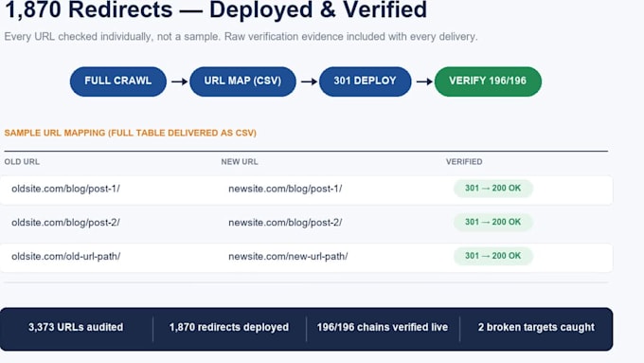The width and height of the screenshot is (644, 363).
Task: Click the SAMPLE URL MAPPING orange heading
Action: coord(130,133)
